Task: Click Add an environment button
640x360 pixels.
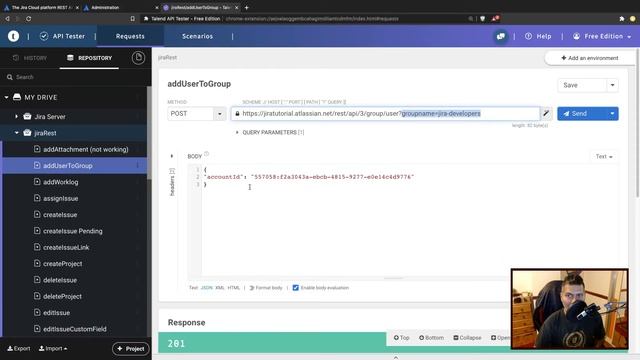Action: tap(590, 58)
